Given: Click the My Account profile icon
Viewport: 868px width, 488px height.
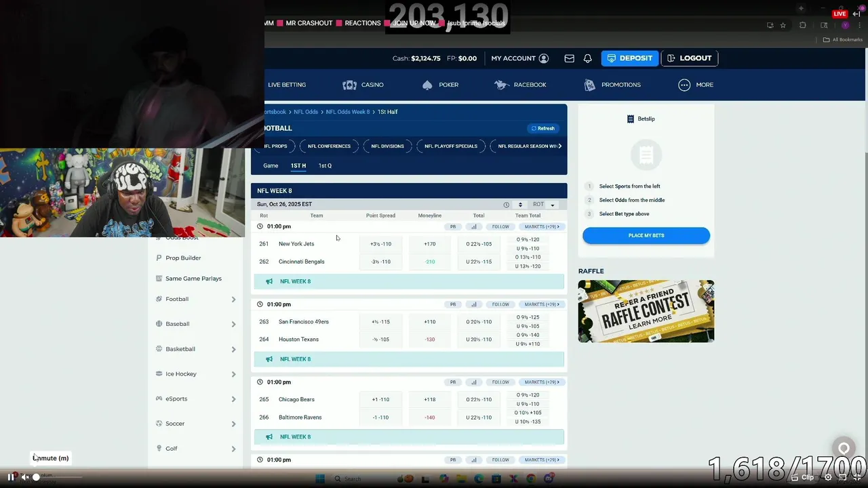Looking at the screenshot, I should tap(543, 58).
